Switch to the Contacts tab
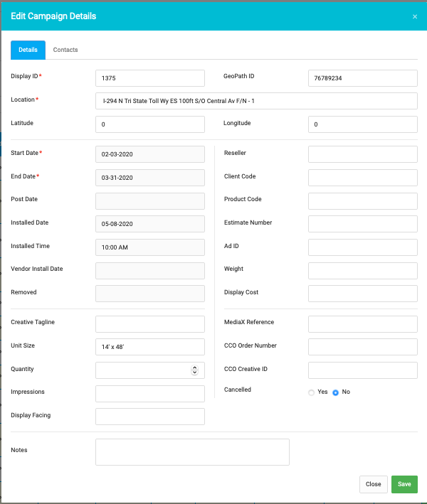The image size is (427, 504). [x=65, y=50]
